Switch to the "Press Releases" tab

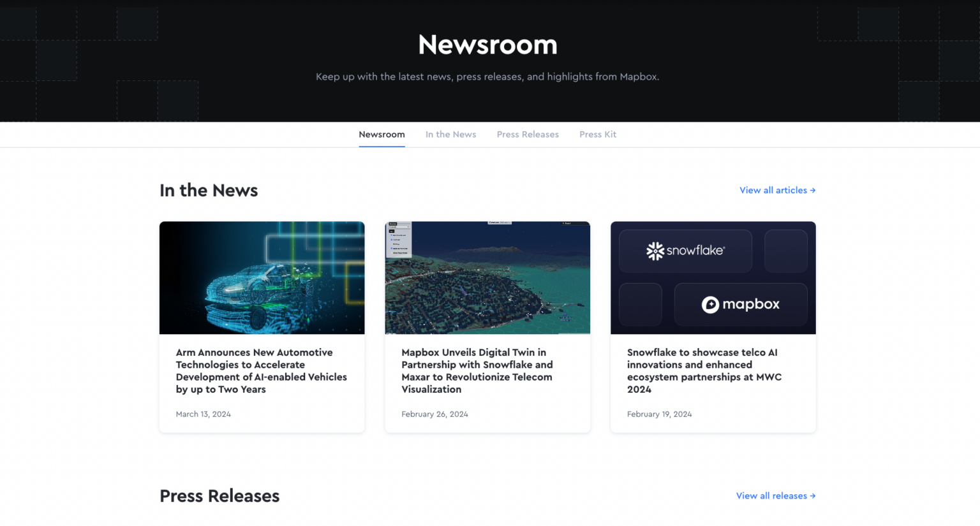[x=528, y=135]
